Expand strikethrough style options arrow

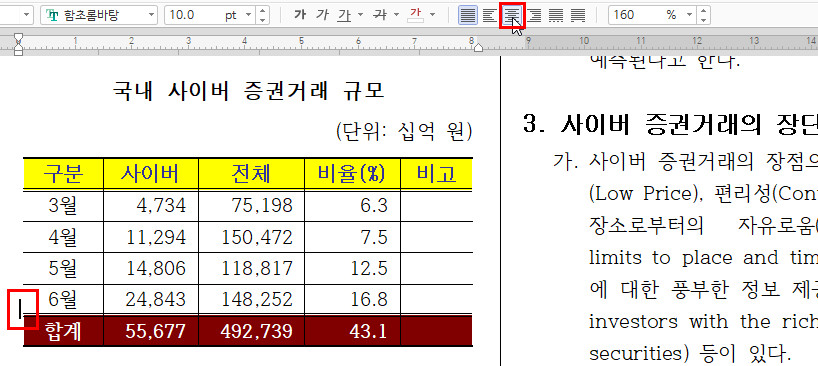397,15
